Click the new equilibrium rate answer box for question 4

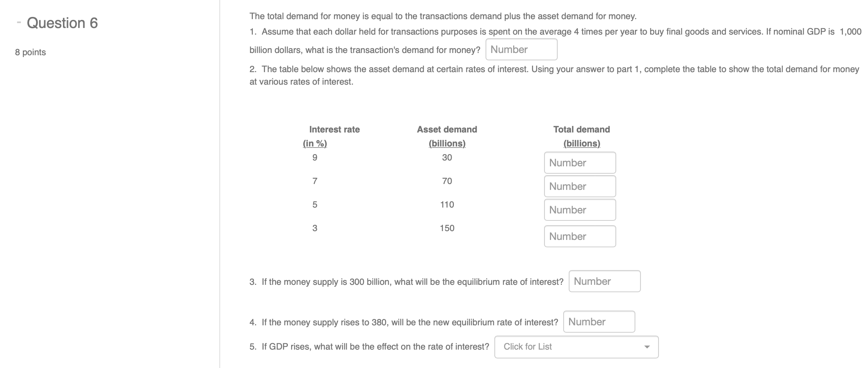point(599,321)
